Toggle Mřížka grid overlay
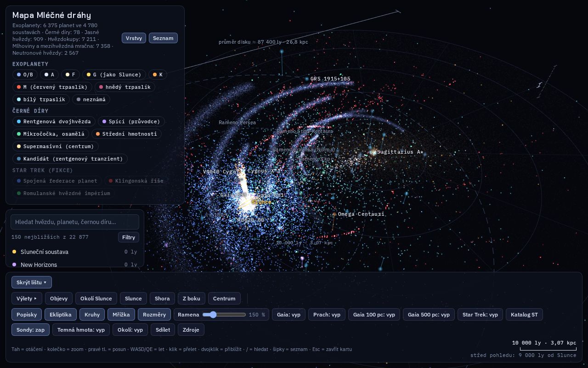Screen dimensions: 588x368 (121, 315)
